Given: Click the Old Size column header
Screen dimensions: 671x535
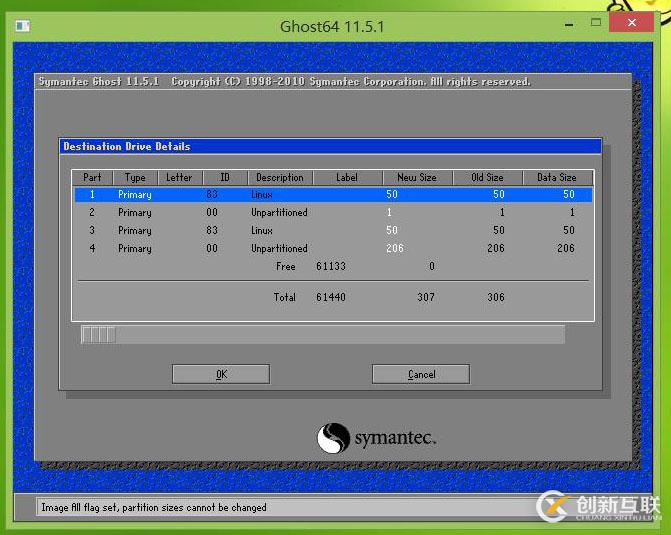Looking at the screenshot, I should pos(487,177).
